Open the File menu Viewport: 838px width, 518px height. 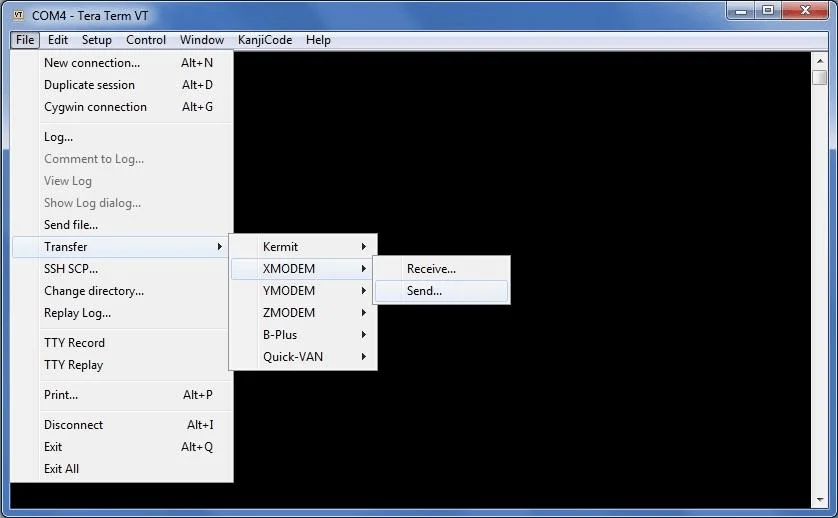(x=25, y=40)
